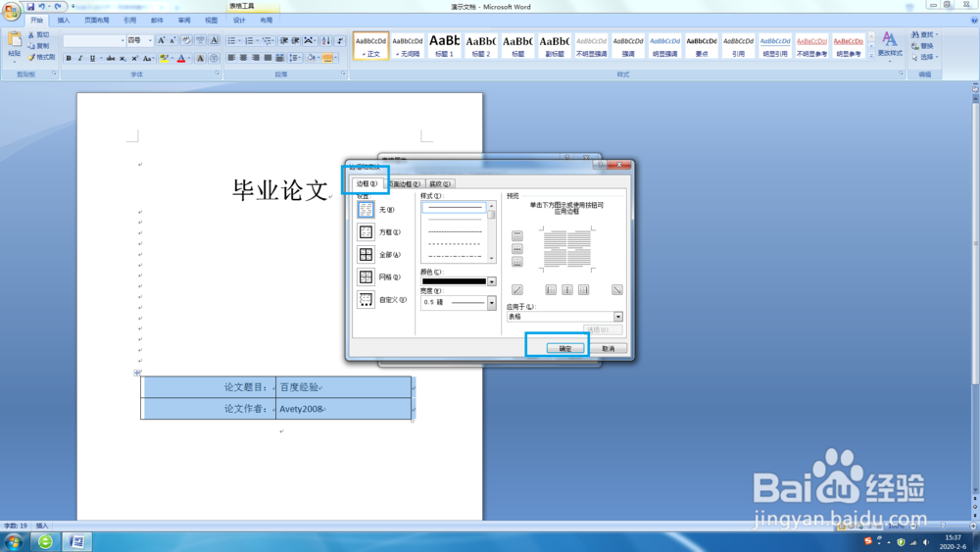Click text highlight color icon

pyautogui.click(x=164, y=58)
